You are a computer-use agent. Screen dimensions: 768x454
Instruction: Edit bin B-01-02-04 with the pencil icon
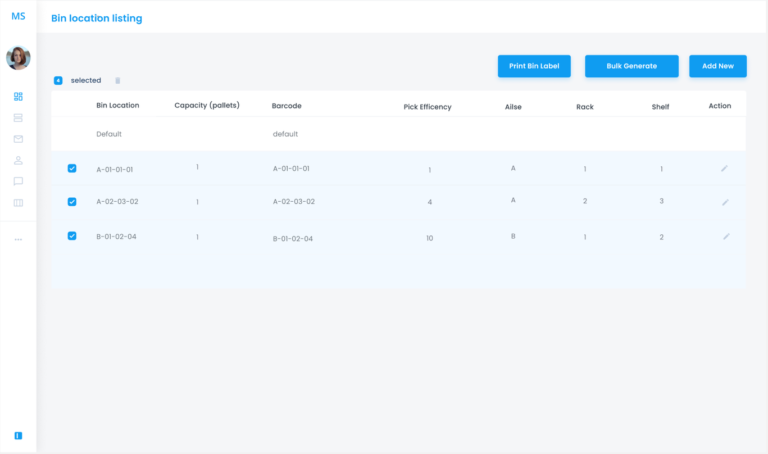pos(726,236)
